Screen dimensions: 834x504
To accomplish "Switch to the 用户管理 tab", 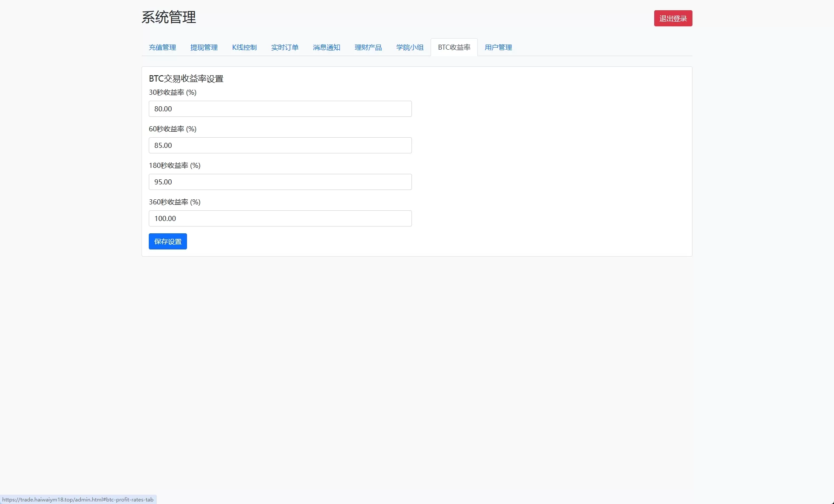I will pos(498,47).
